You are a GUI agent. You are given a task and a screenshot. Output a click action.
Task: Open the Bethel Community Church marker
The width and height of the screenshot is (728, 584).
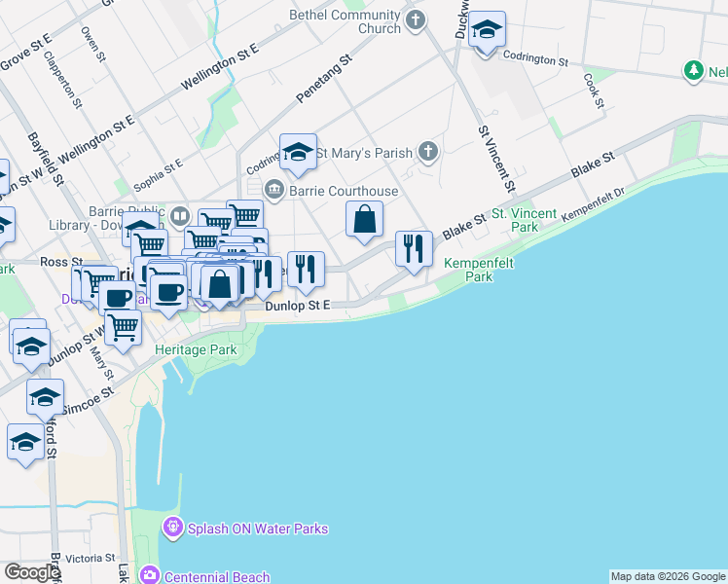click(416, 20)
